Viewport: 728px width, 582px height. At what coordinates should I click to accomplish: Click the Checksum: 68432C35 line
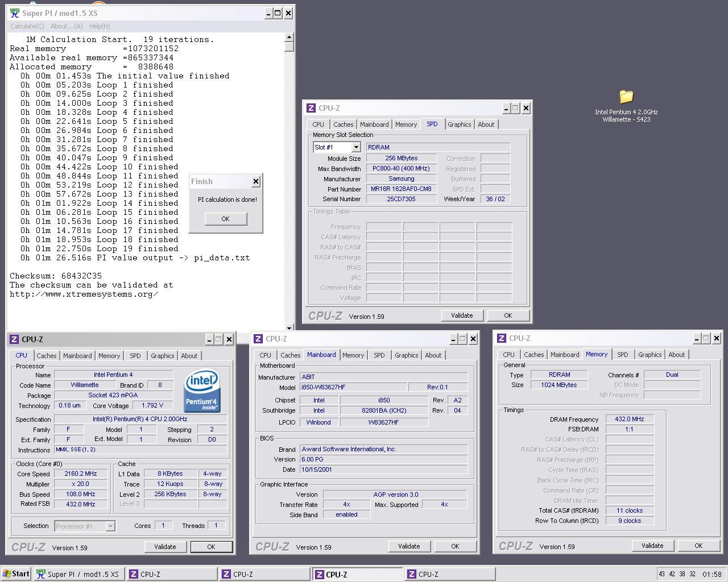(x=56, y=276)
